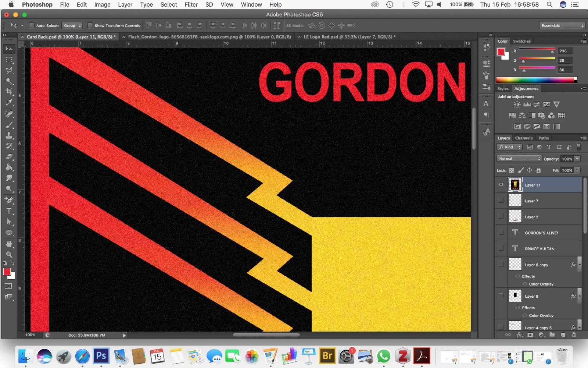Select the Dodge tool
Screen dimensions: 588x368
click(x=9, y=189)
